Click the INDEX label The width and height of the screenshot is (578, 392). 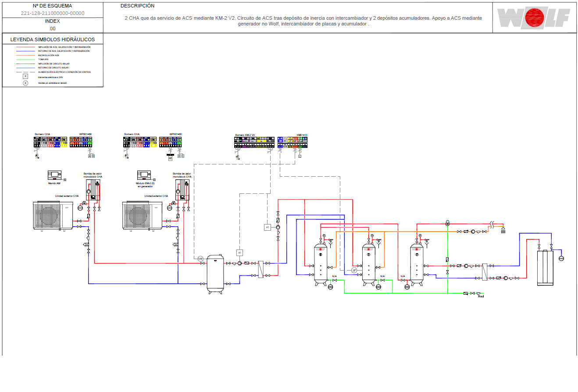click(x=53, y=21)
